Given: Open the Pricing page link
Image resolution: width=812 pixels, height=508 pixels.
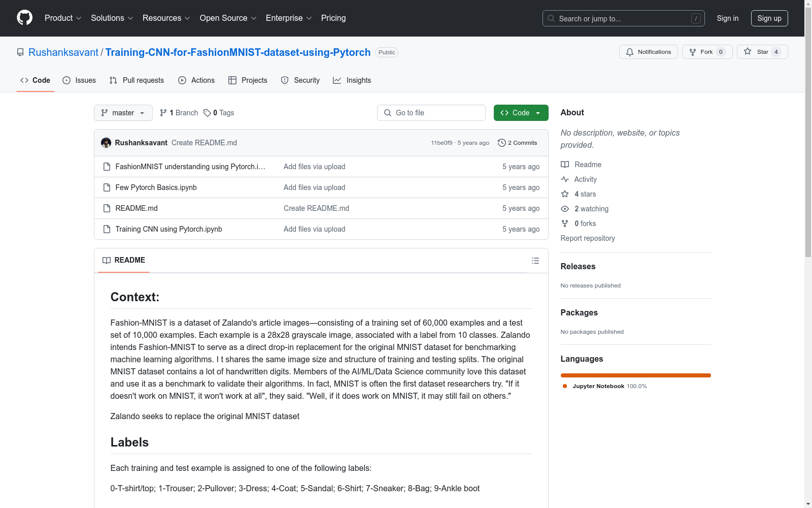Looking at the screenshot, I should click(x=333, y=18).
